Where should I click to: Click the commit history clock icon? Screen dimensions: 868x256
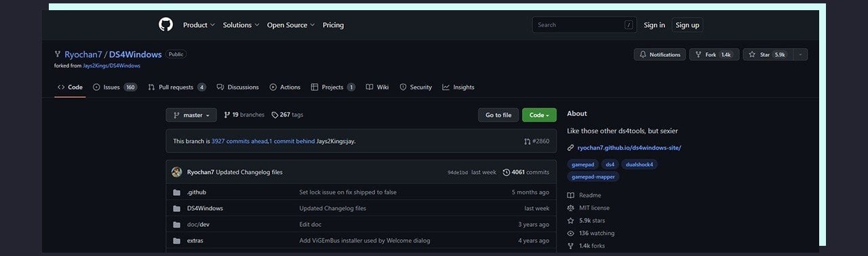506,172
